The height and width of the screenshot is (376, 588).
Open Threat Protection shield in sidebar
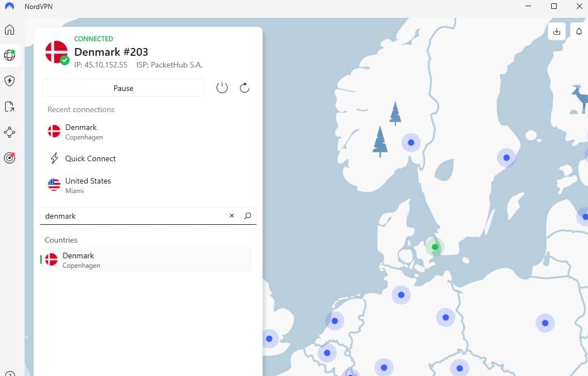coord(9,80)
